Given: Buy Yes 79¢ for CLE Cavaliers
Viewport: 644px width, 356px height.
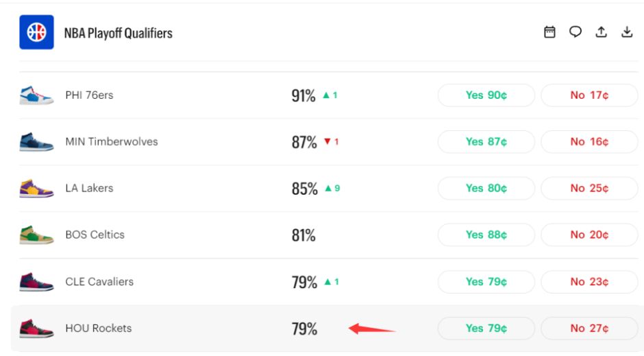Looking at the screenshot, I should click(x=486, y=282).
